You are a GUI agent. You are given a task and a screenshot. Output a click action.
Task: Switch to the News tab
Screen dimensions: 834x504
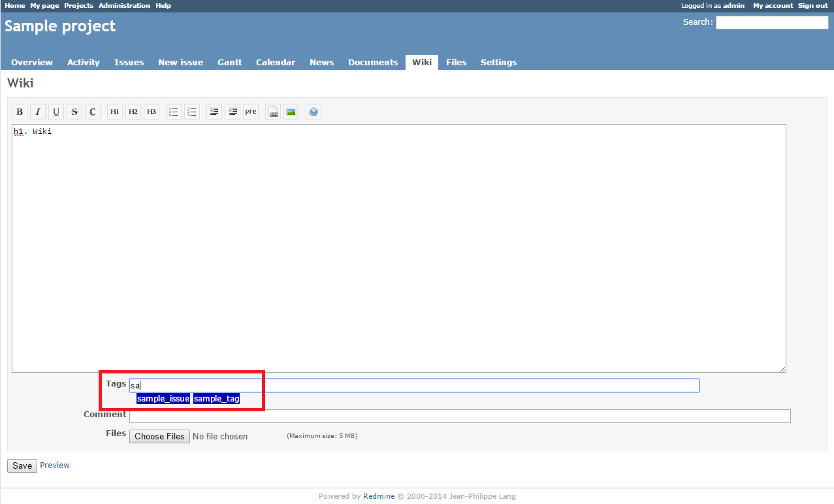pos(321,63)
